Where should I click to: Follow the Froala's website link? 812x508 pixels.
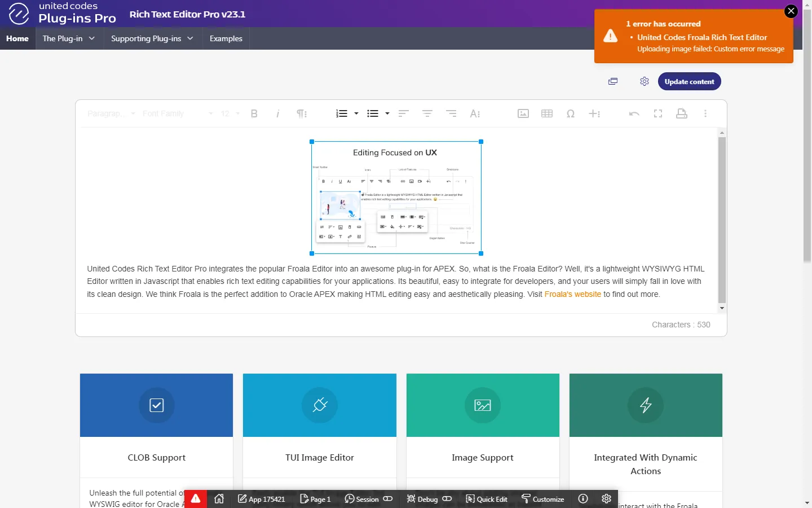coord(572,294)
